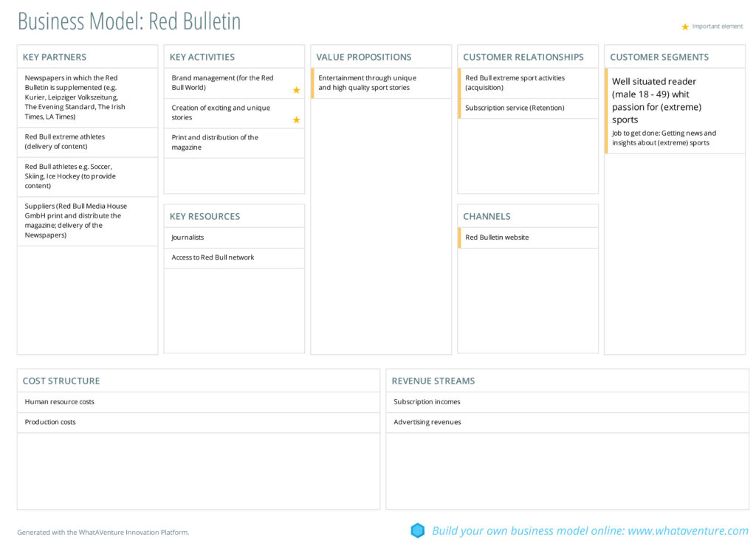This screenshot has height=540, width=756.
Task: Click the blue hexagon WhatAVenture logo
Action: (418, 530)
